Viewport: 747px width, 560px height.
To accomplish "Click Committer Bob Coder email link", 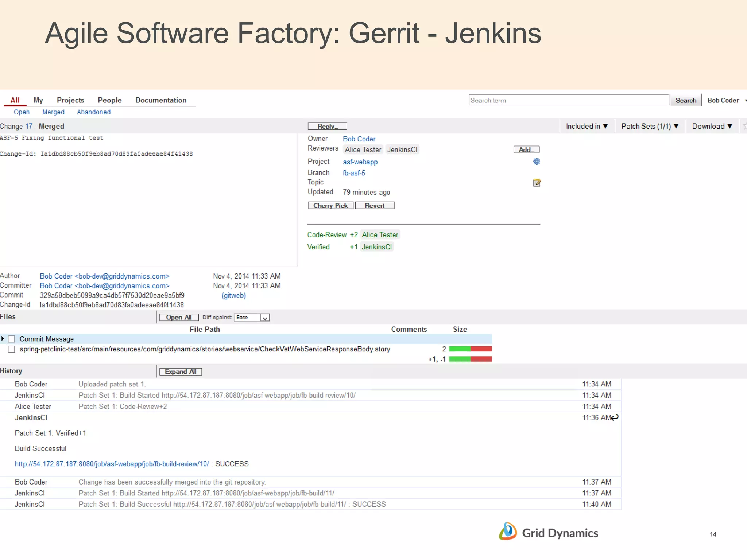I will pos(104,286).
